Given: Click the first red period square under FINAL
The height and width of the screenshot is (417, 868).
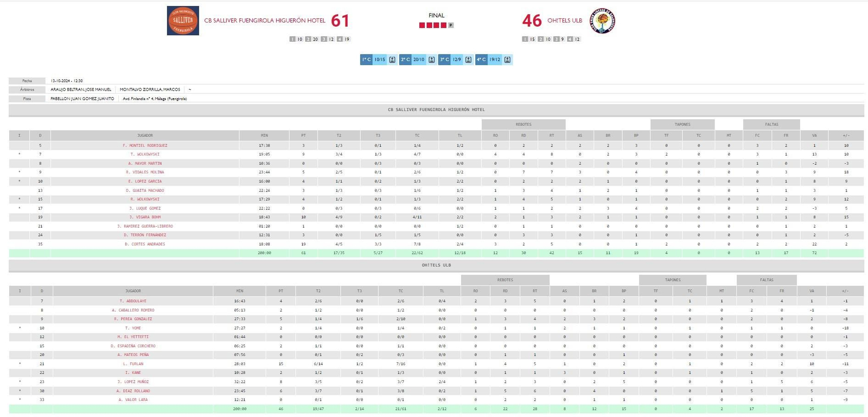Looking at the screenshot, I should tap(422, 25).
